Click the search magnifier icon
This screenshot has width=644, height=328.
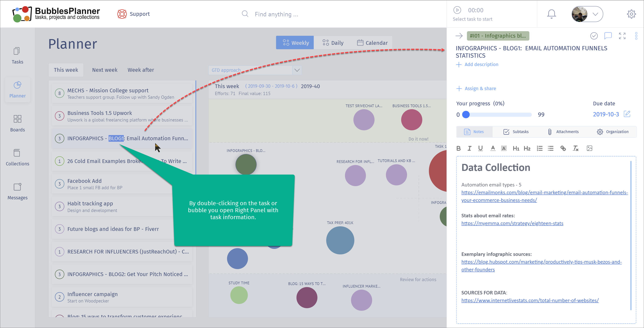click(x=245, y=14)
